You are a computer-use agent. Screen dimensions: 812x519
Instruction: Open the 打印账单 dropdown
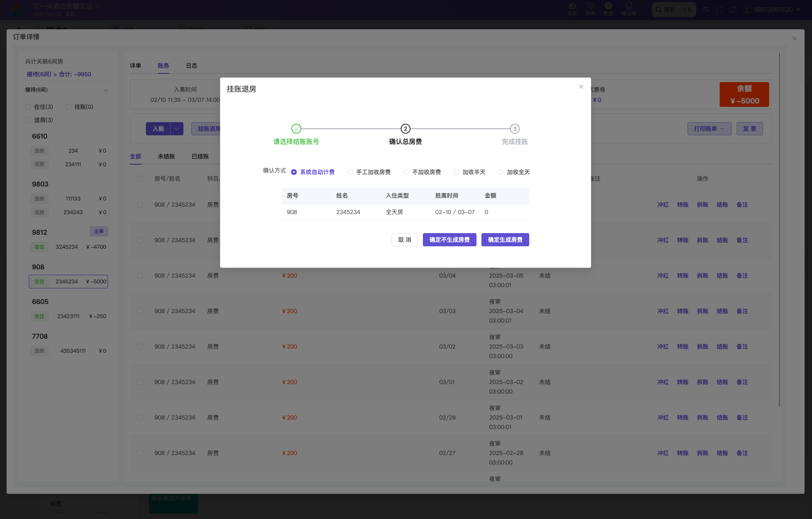tap(709, 129)
